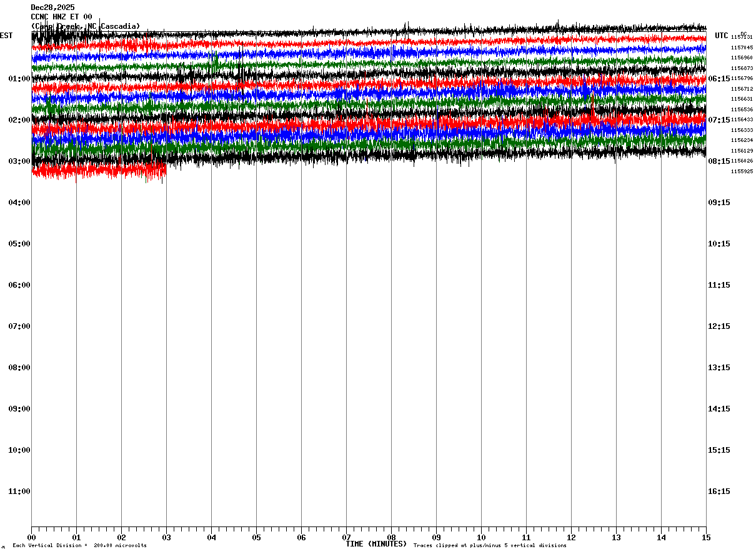Select minute tick label 05 on time axis
Viewport: 756px width, 554px height.
(256, 538)
